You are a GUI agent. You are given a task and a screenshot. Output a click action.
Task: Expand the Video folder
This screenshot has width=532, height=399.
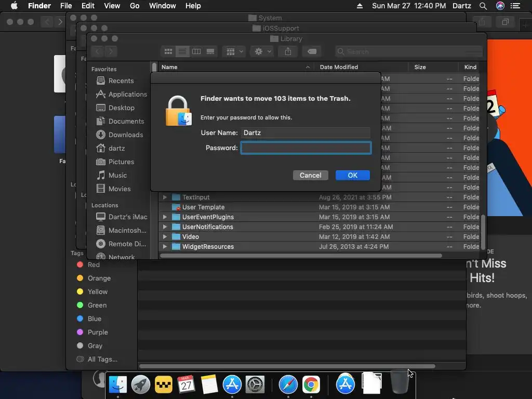point(165,237)
